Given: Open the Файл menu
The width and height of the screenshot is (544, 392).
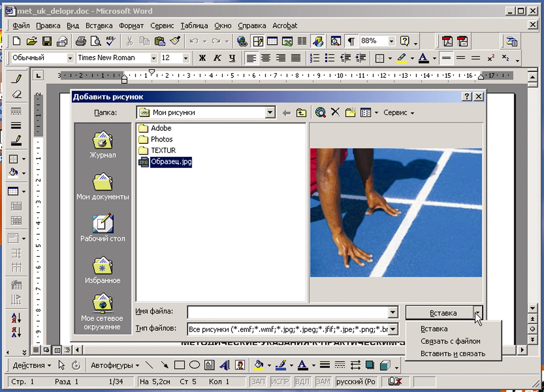Looking at the screenshot, I should click(21, 26).
